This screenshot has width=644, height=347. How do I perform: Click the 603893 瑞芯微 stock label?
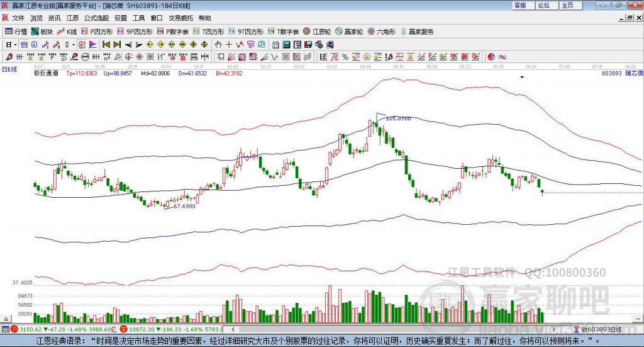[622, 73]
